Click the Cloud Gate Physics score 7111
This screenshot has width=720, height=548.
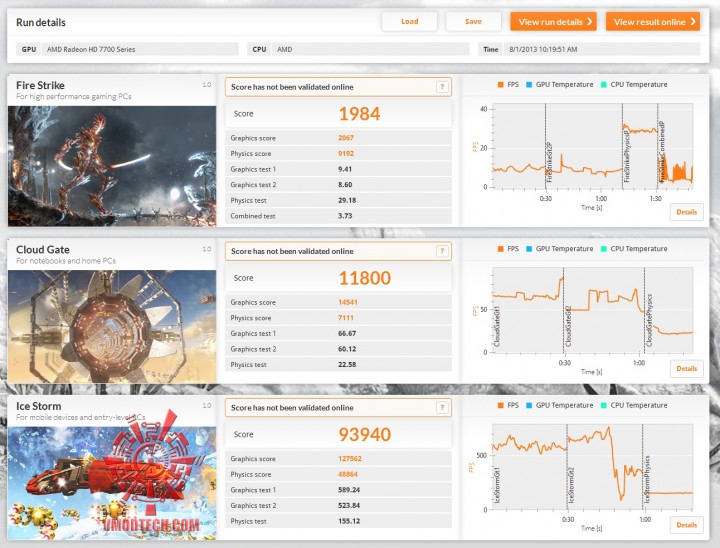[346, 318]
